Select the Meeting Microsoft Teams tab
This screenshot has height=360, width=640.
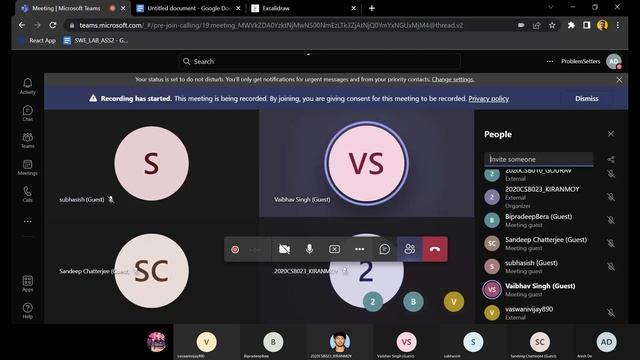[73, 8]
